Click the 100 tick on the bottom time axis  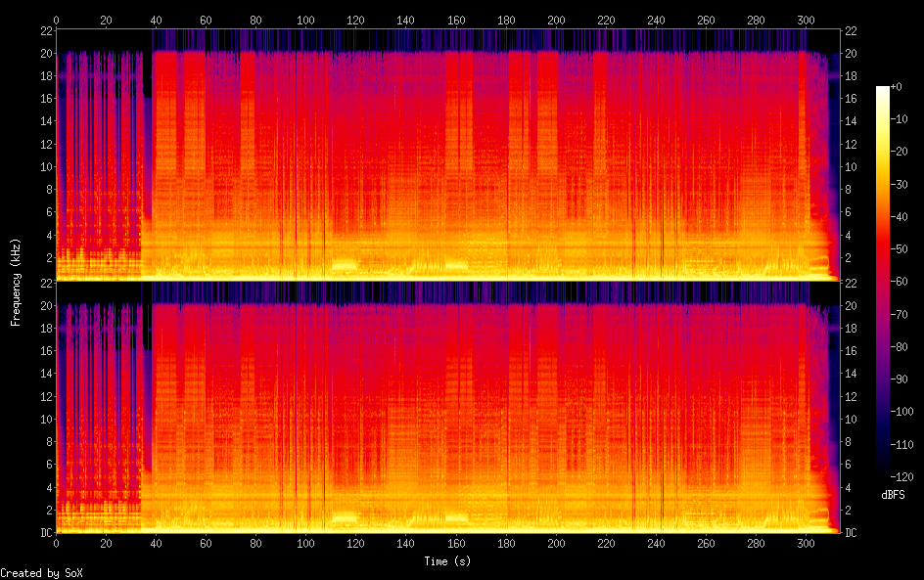pyautogui.click(x=305, y=544)
